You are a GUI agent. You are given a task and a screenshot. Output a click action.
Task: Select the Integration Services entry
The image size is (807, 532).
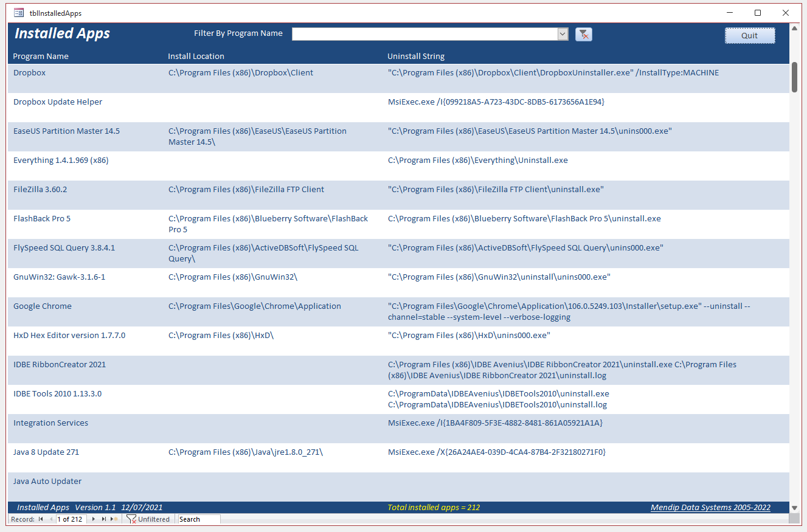(51, 423)
